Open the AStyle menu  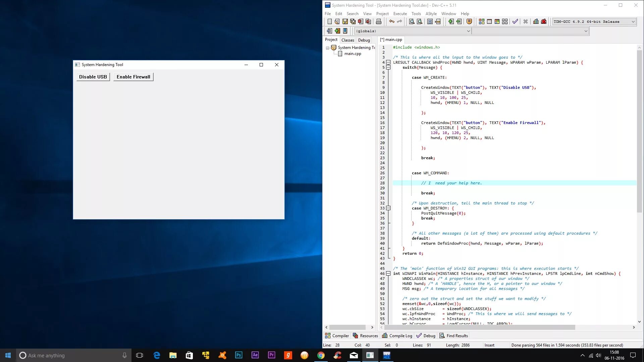[431, 13]
